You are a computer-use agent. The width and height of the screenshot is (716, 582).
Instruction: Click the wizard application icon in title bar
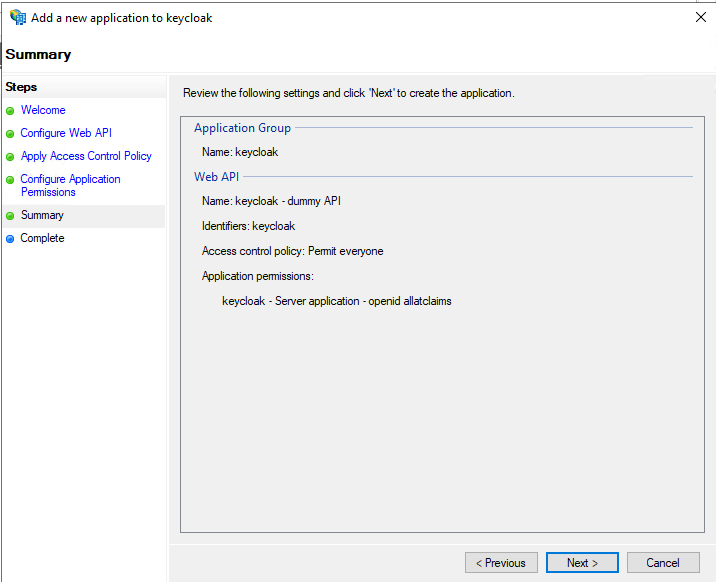click(x=18, y=17)
